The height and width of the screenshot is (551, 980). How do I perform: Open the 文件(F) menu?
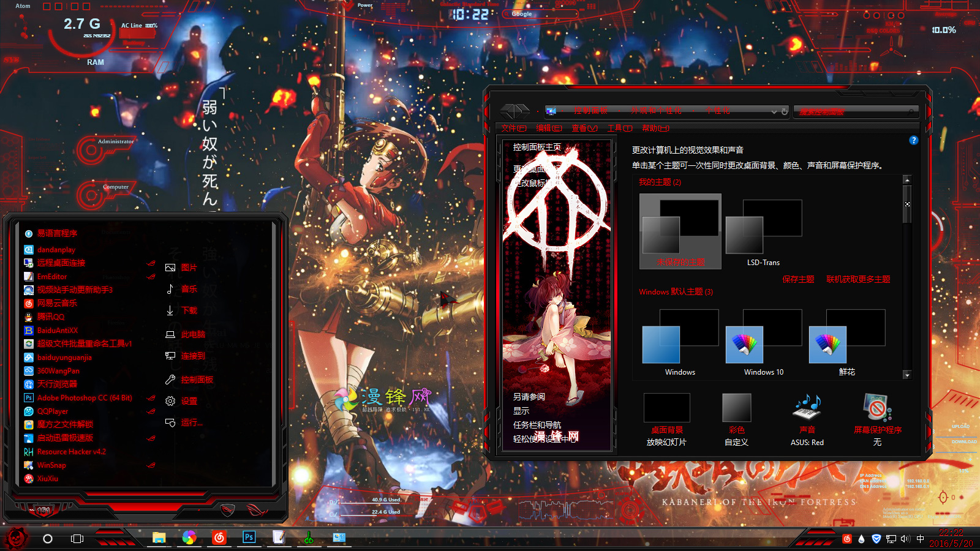514,129
